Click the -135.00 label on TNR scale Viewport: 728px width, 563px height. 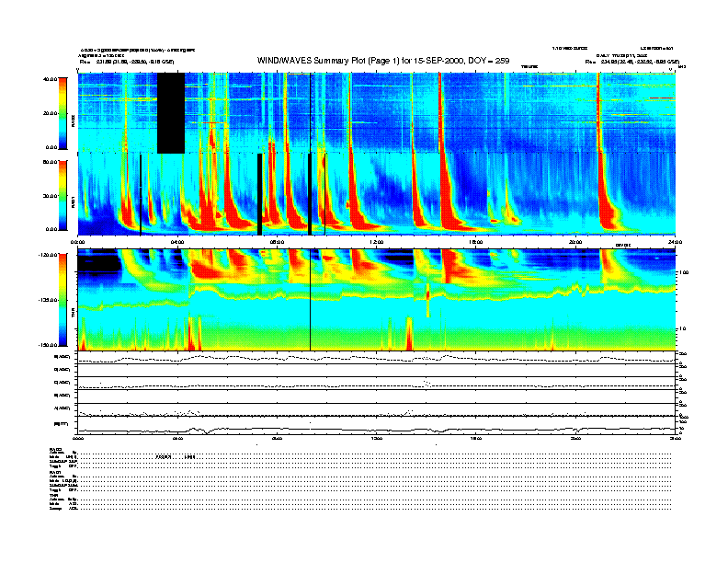pyautogui.click(x=48, y=300)
